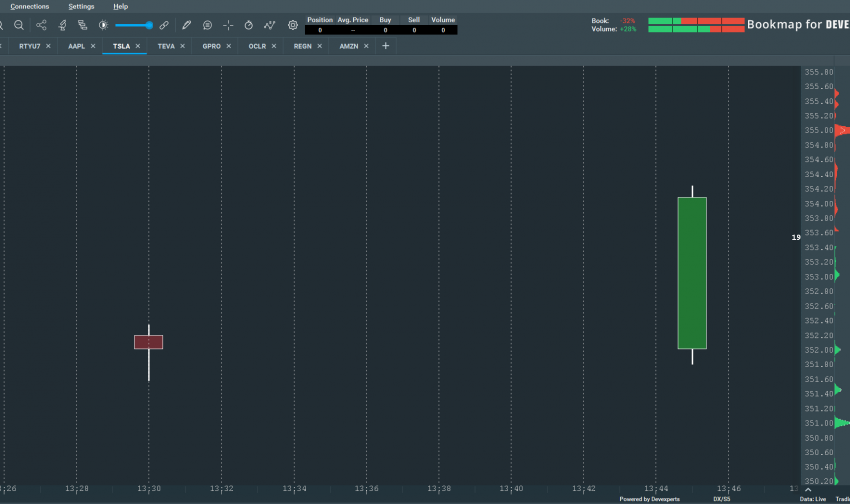
Task: Click the Volume +28% percentage label
Action: tap(628, 29)
